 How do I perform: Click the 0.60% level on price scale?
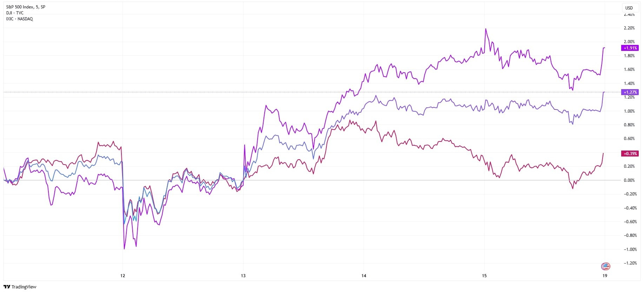click(x=629, y=139)
